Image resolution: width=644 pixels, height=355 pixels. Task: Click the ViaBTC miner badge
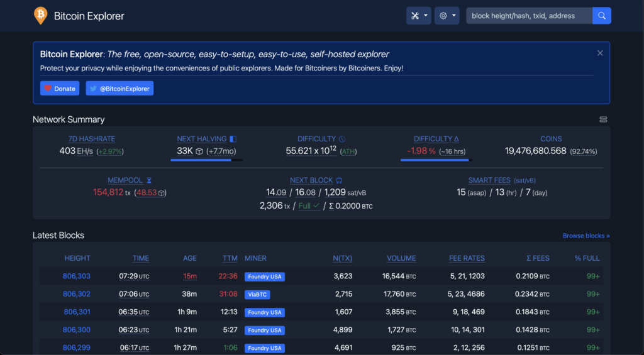point(257,295)
